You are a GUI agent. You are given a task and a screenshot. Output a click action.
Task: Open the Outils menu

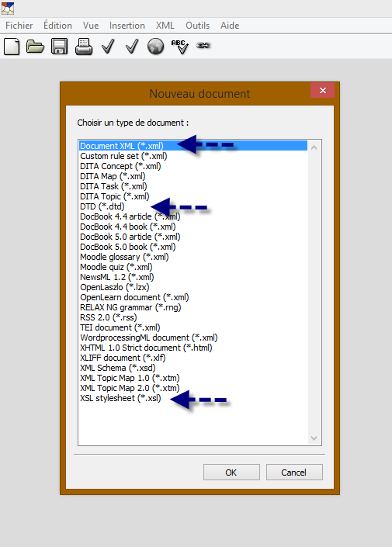[198, 26]
